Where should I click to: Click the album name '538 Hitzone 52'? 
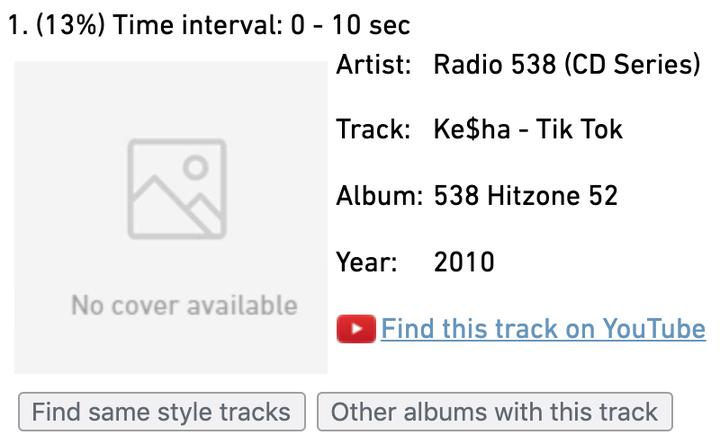[x=526, y=196]
